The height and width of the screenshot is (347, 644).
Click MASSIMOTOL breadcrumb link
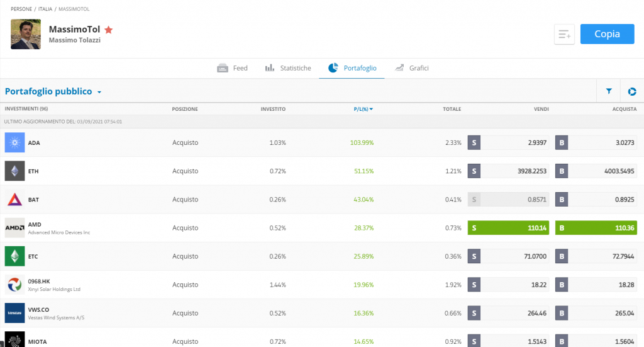tap(74, 9)
